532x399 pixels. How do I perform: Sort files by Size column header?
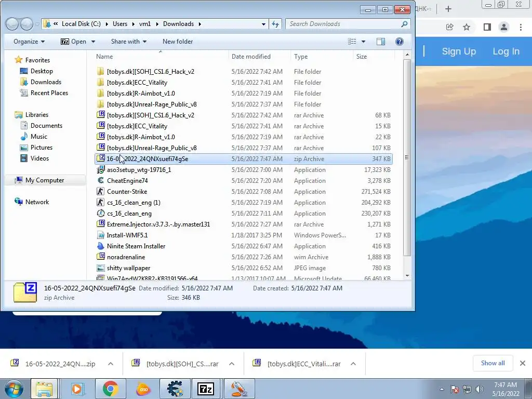coord(362,56)
